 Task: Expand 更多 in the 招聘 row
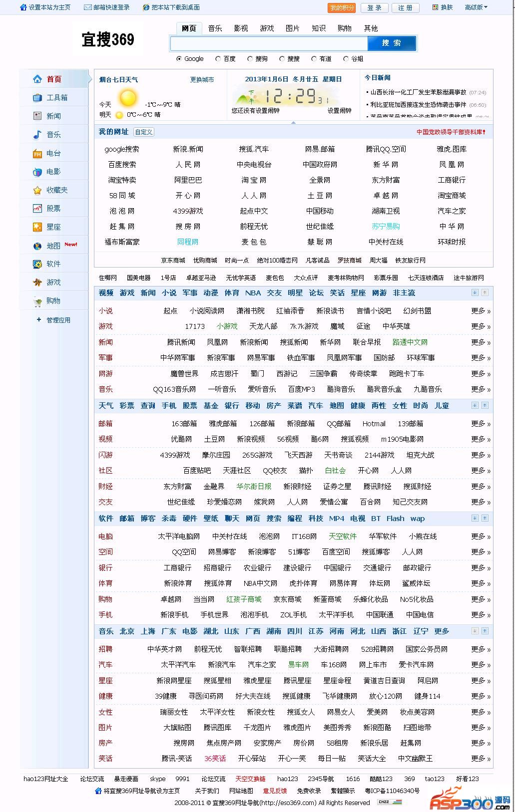pos(481,649)
